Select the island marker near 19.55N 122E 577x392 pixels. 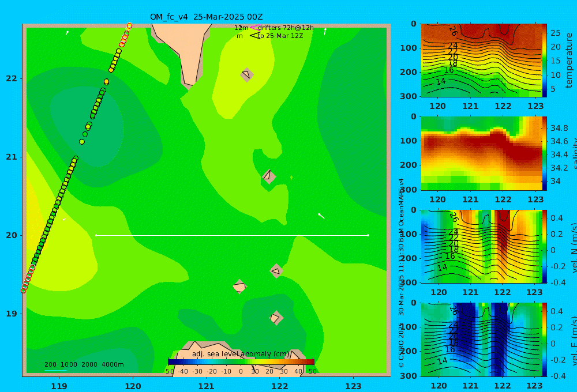(x=276, y=271)
